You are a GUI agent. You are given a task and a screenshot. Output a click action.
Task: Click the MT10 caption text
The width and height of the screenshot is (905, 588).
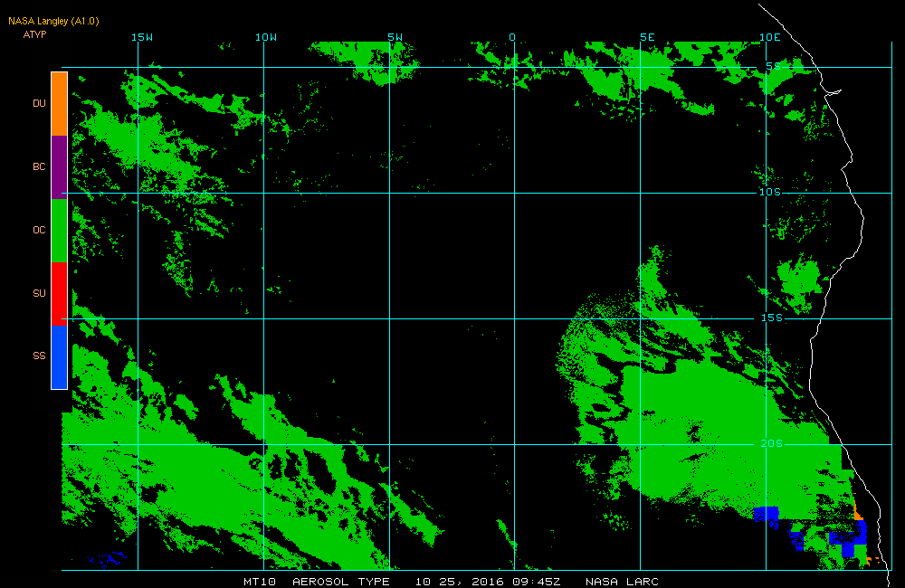coord(260,582)
